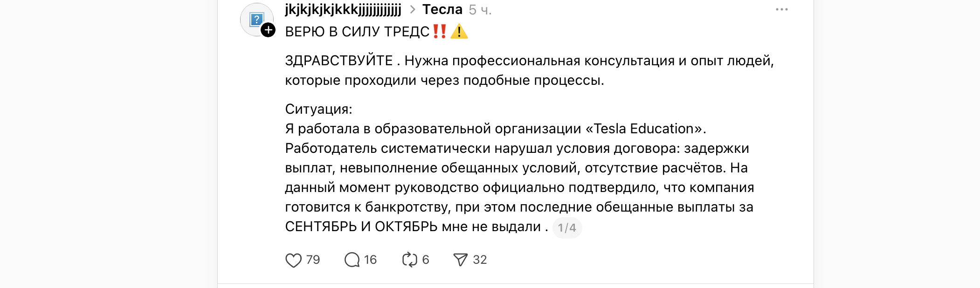Click the headline ВЕРЮ В СИЛУ ТРЕДС
The image size is (980, 288).
pyautogui.click(x=357, y=32)
